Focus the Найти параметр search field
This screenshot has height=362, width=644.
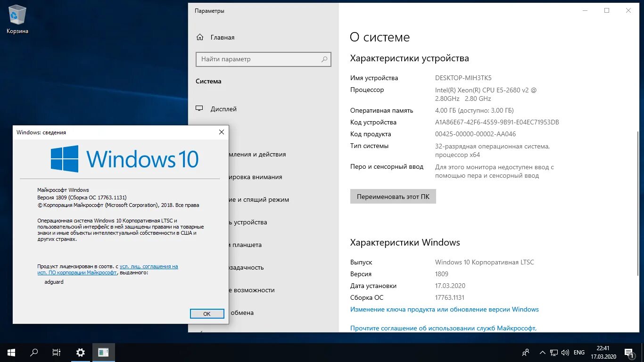pos(264,59)
